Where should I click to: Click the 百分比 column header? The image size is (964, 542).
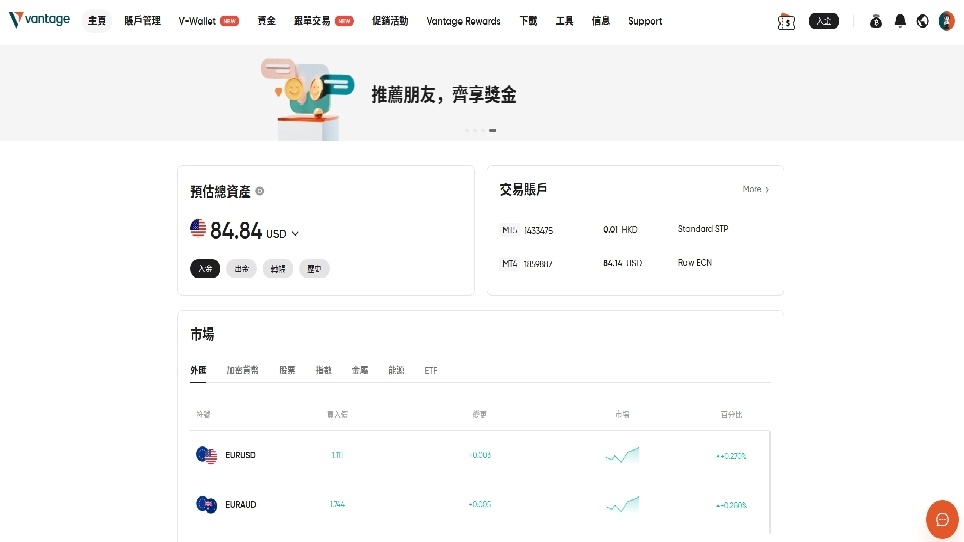732,414
